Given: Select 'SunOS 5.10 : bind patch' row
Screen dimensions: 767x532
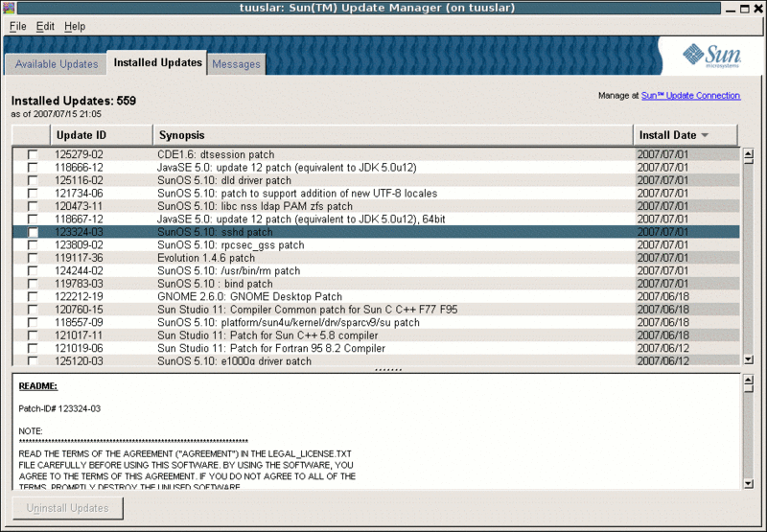Looking at the screenshot, I should (376, 284).
